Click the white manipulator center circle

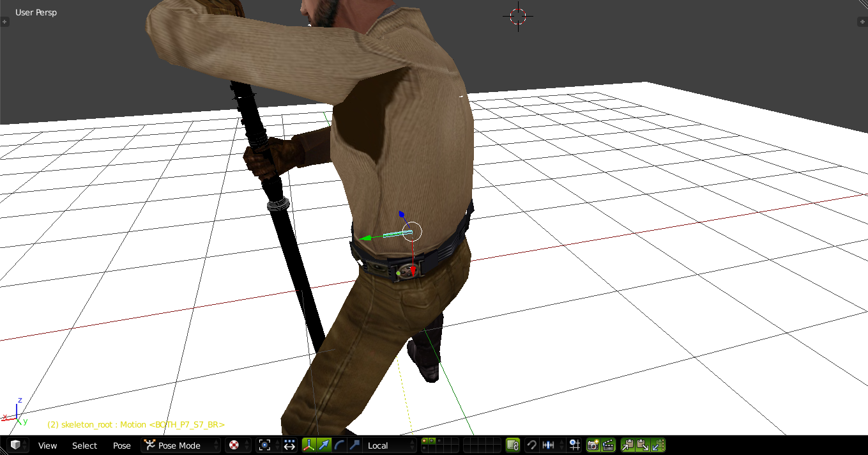413,231
